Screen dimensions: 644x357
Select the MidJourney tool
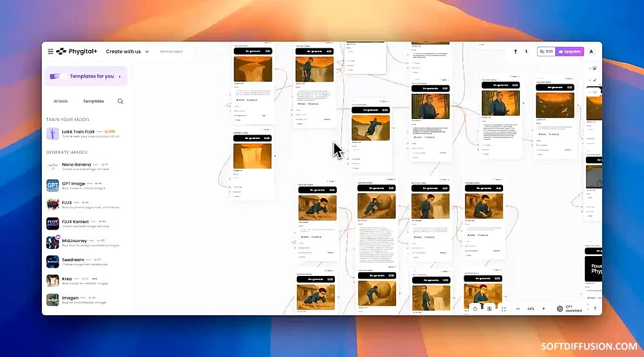point(77,243)
